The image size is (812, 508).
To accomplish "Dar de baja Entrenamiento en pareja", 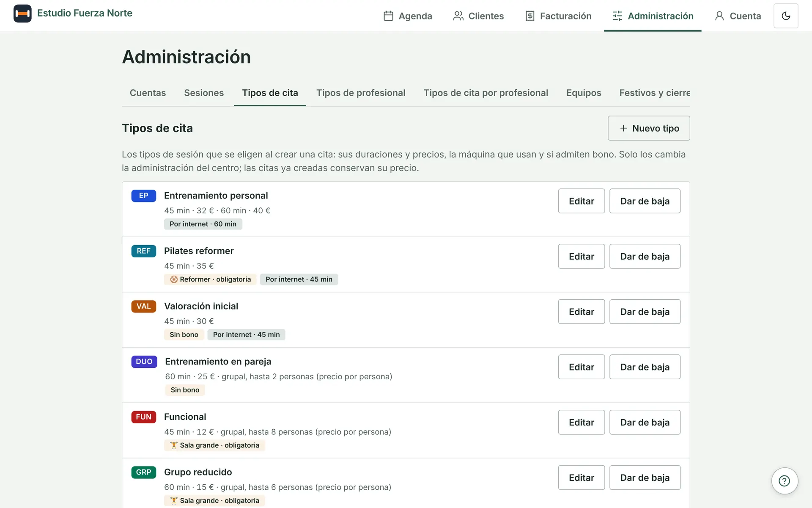I will (645, 367).
